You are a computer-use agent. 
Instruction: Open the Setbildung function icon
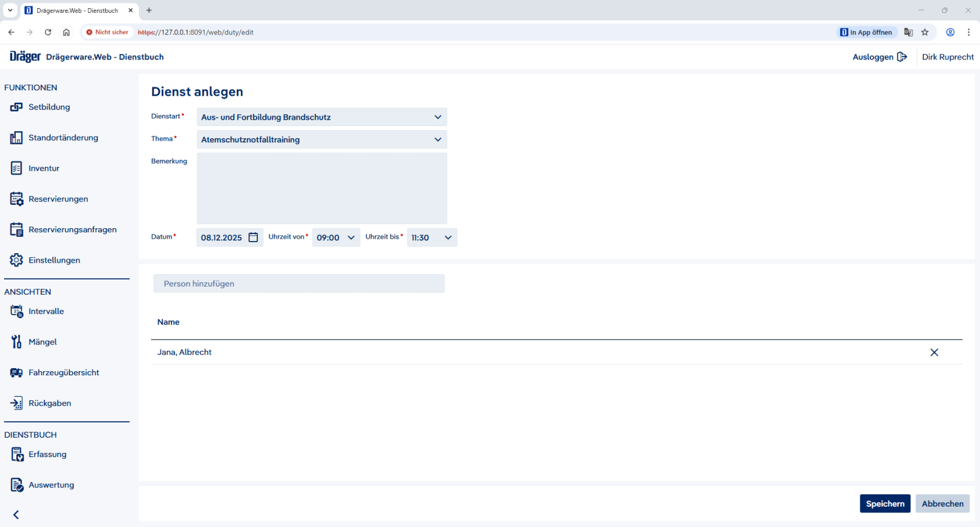[16, 107]
